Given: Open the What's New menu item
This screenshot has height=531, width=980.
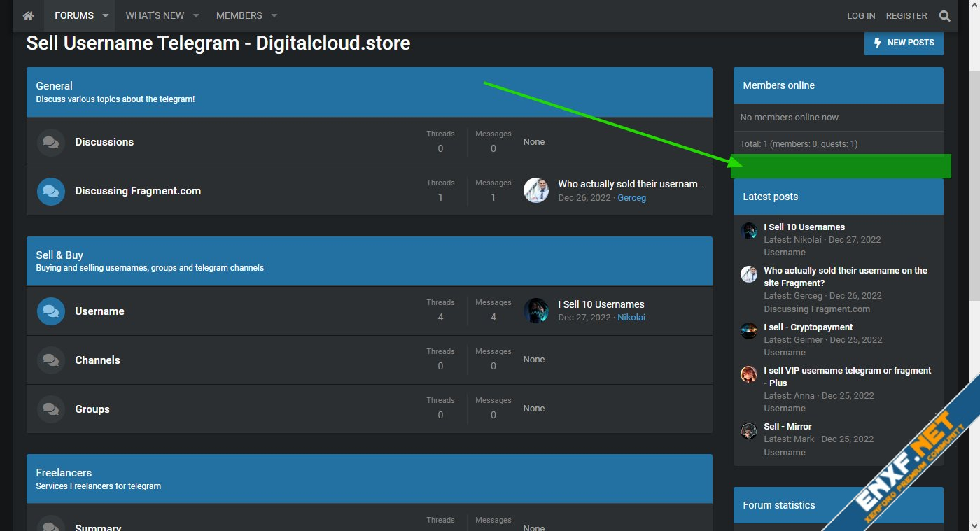Looking at the screenshot, I should coord(155,15).
